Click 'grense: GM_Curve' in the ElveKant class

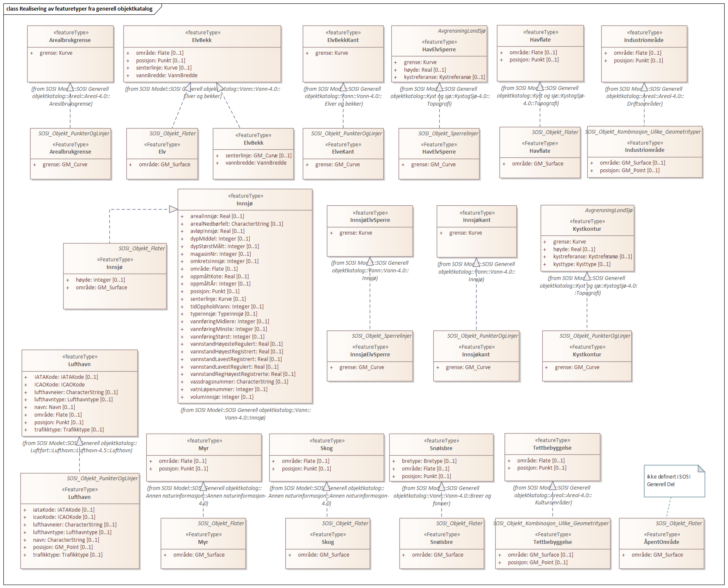[x=337, y=164]
